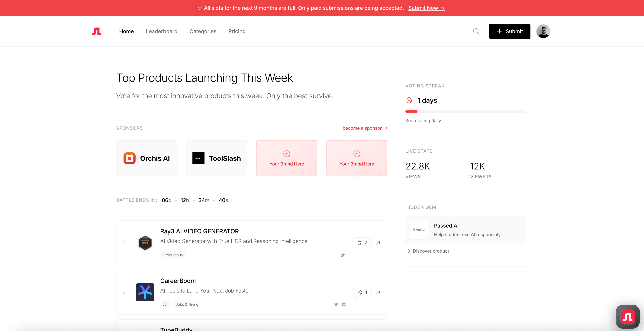Click the '06d' countdown value

click(x=166, y=200)
